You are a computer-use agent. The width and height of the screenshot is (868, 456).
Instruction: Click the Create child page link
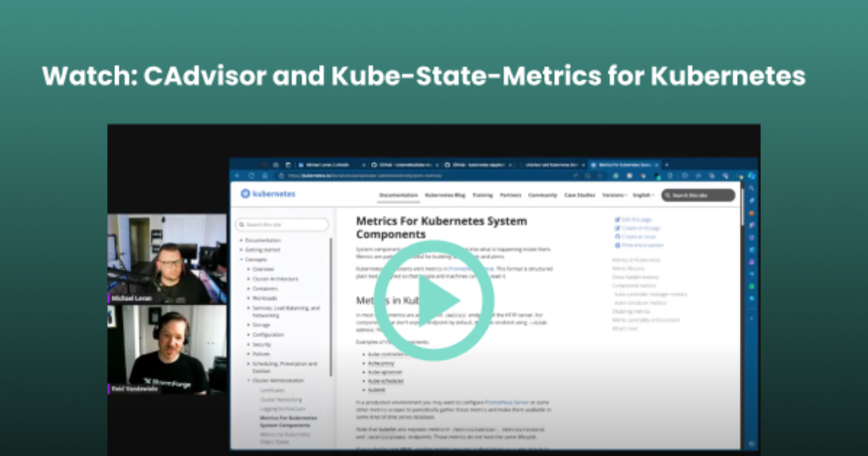(x=640, y=228)
